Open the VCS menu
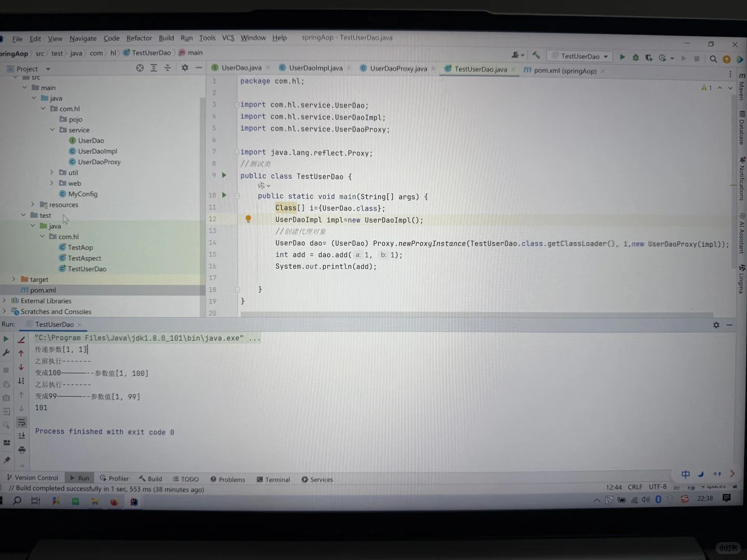Screen dimensions: 747x560 coord(228,38)
